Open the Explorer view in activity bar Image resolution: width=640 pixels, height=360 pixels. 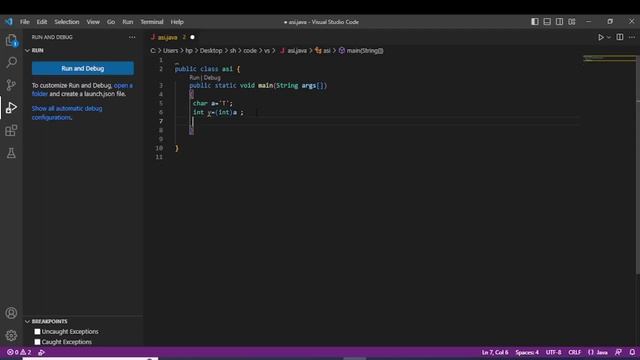tap(11, 40)
